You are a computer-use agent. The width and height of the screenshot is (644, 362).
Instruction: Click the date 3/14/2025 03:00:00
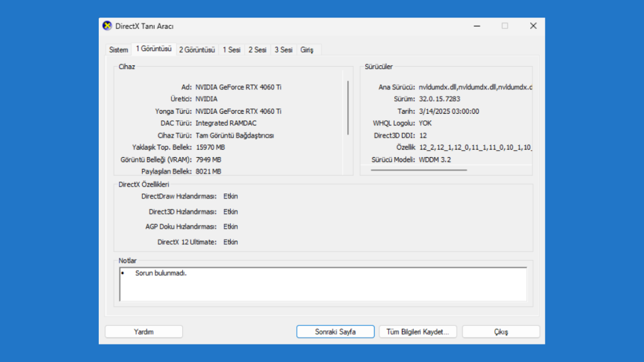click(449, 111)
